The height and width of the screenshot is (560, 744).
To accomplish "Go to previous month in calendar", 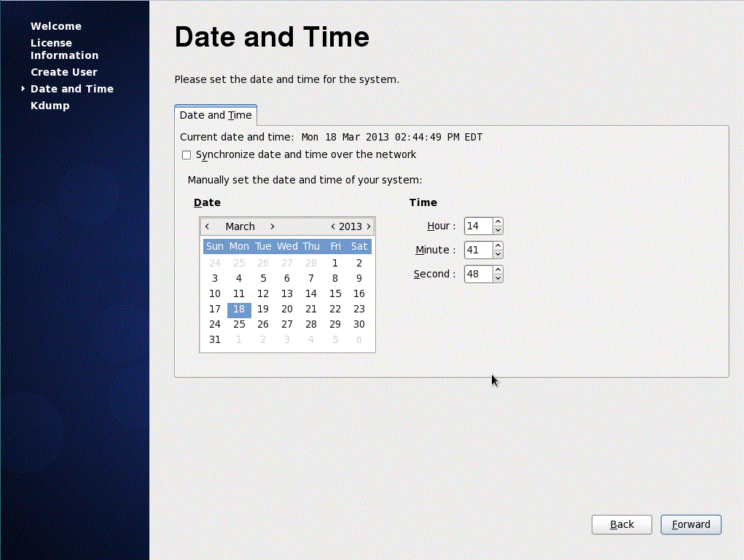I will pyautogui.click(x=208, y=226).
